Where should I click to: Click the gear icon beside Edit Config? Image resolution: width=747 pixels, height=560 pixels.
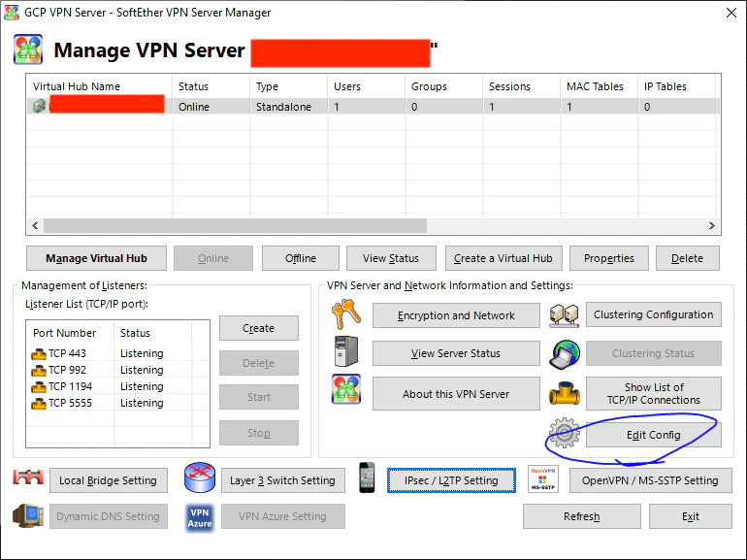tap(565, 433)
